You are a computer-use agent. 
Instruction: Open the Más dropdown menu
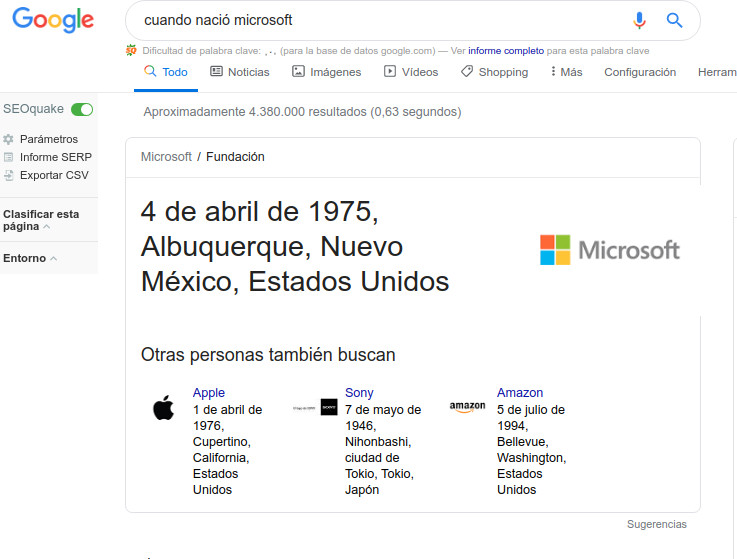point(566,72)
